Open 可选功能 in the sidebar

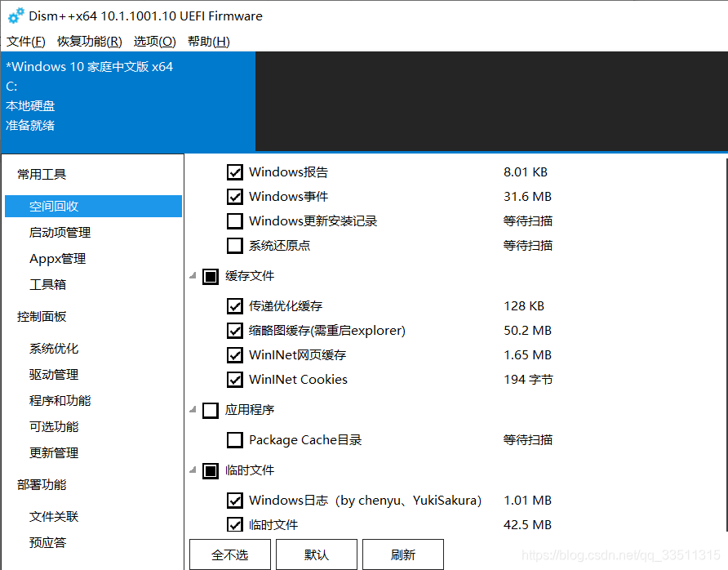[x=54, y=426]
